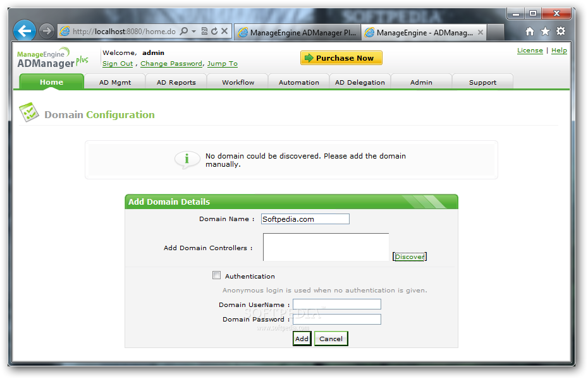Stop loading with the address bar X

(x=224, y=31)
